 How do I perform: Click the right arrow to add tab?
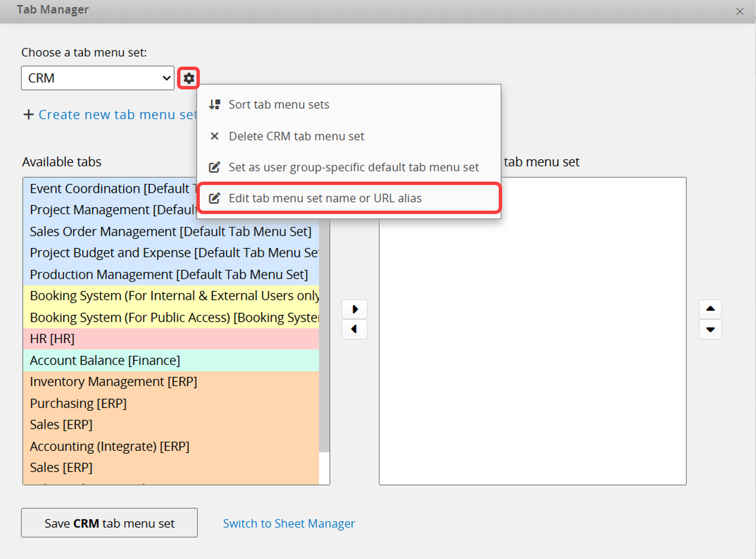click(x=355, y=309)
